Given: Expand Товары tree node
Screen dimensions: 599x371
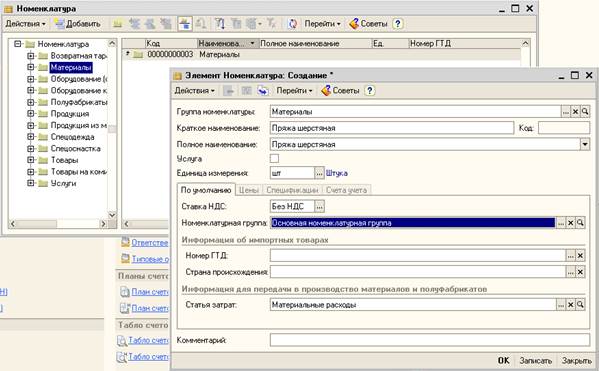Looking at the screenshot, I should click(x=31, y=160).
